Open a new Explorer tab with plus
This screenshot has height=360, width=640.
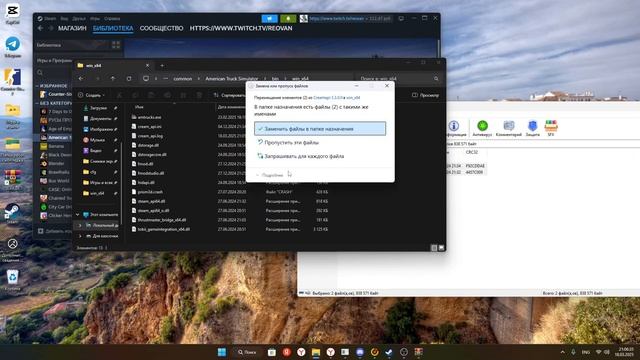pyautogui.click(x=162, y=65)
